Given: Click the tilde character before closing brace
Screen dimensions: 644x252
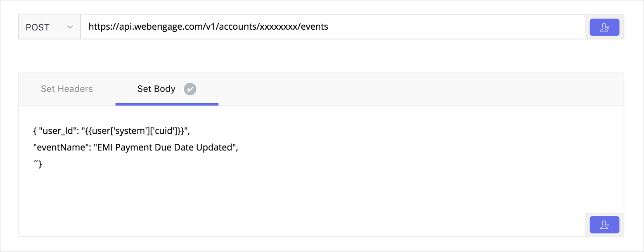Looking at the screenshot, I should pyautogui.click(x=35, y=163).
